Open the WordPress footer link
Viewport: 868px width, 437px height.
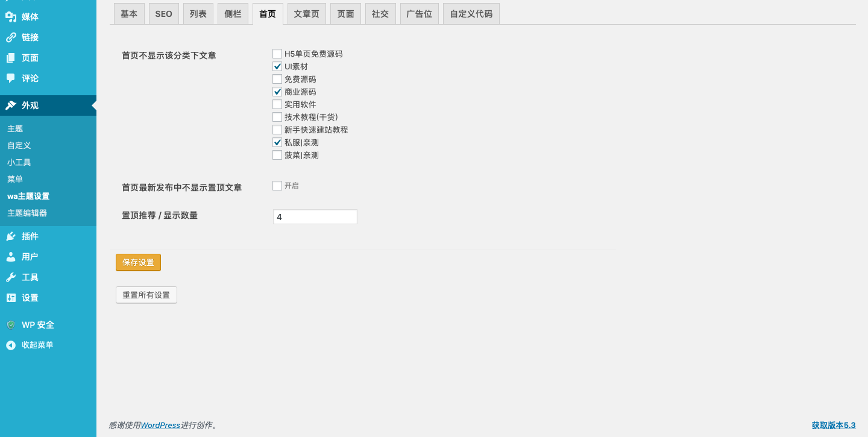tap(160, 426)
